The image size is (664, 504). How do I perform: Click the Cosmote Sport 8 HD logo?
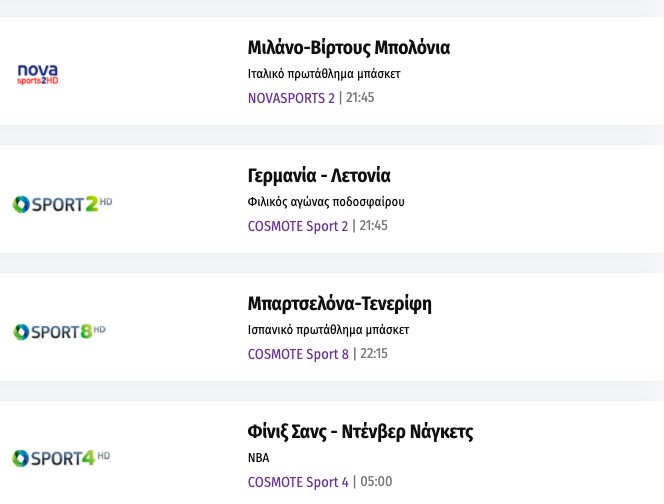(59, 331)
